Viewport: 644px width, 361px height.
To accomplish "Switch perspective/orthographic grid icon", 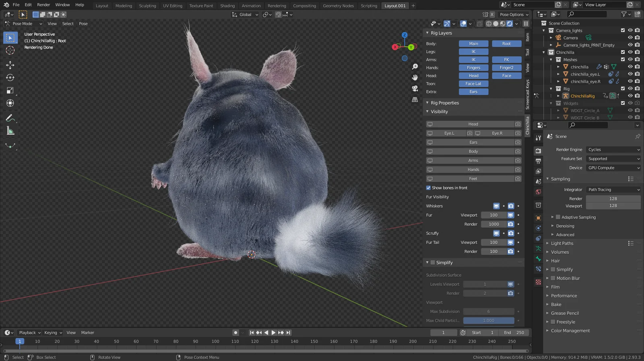I will pos(415,99).
